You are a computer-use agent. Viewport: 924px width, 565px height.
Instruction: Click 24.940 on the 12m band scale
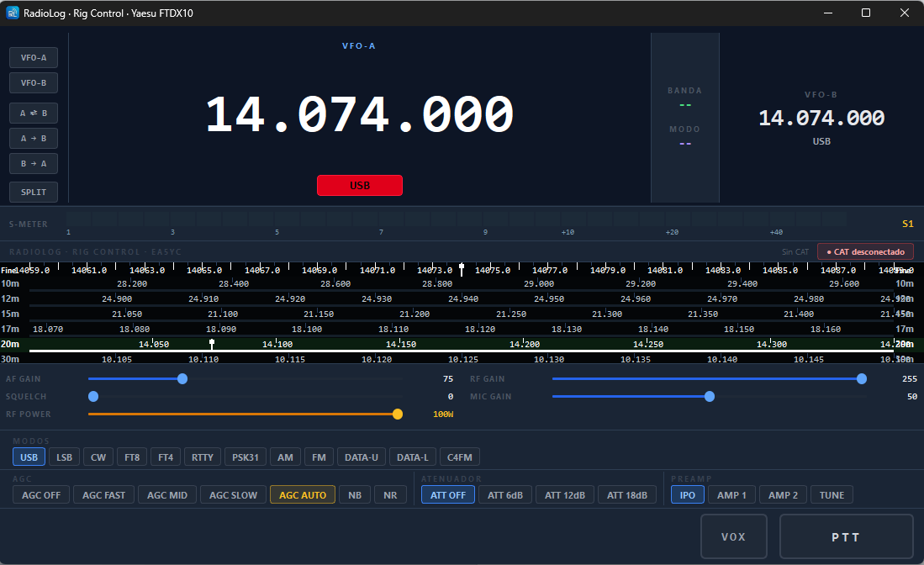[x=463, y=299]
